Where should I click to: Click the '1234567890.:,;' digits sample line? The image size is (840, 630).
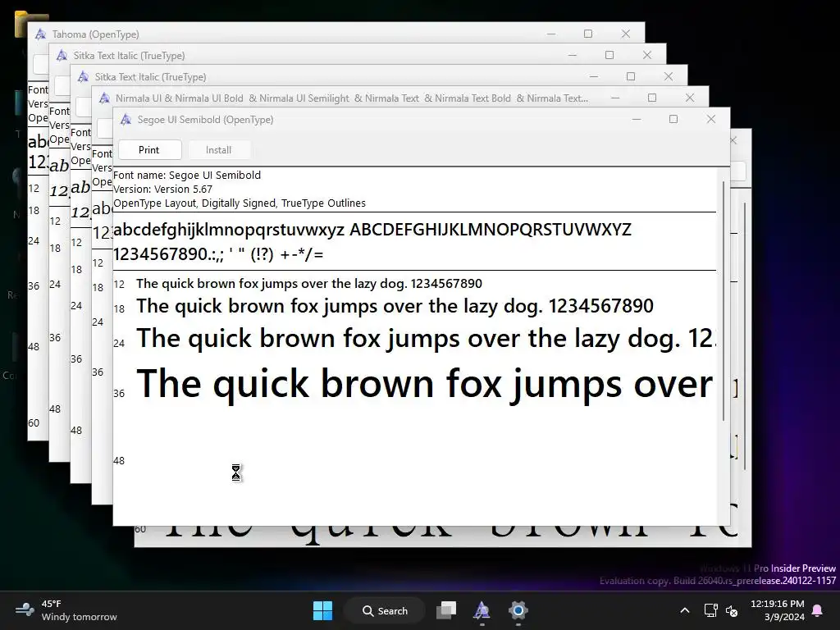(218, 254)
